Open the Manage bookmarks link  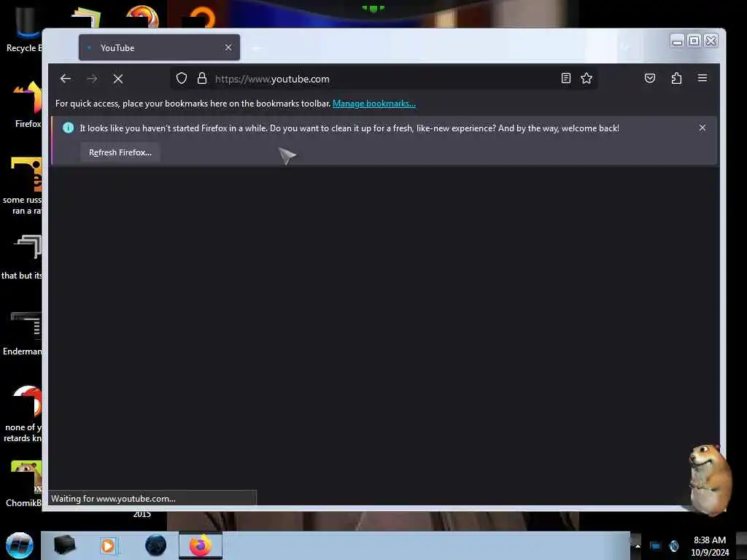point(374,104)
